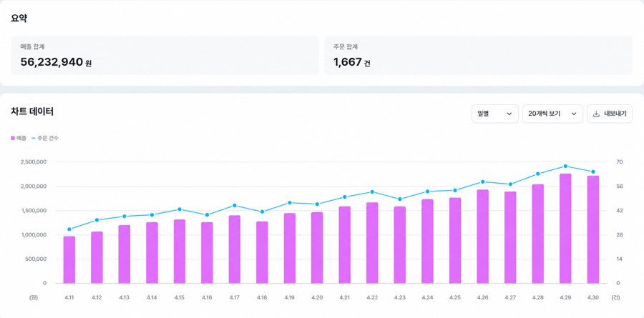The height and width of the screenshot is (318, 644).
Task: Select the 4.11 order count point
Action: [69, 229]
